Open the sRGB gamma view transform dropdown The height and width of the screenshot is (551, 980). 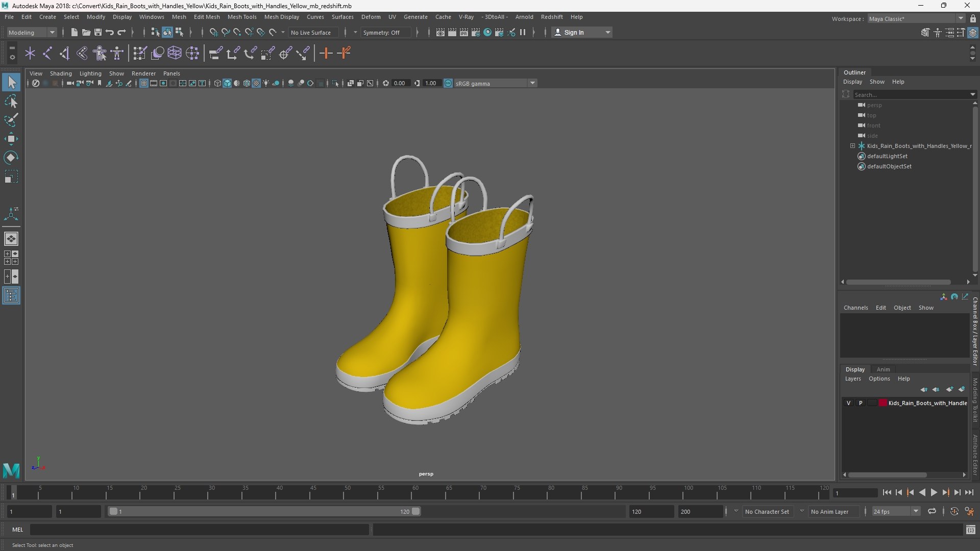pyautogui.click(x=495, y=83)
